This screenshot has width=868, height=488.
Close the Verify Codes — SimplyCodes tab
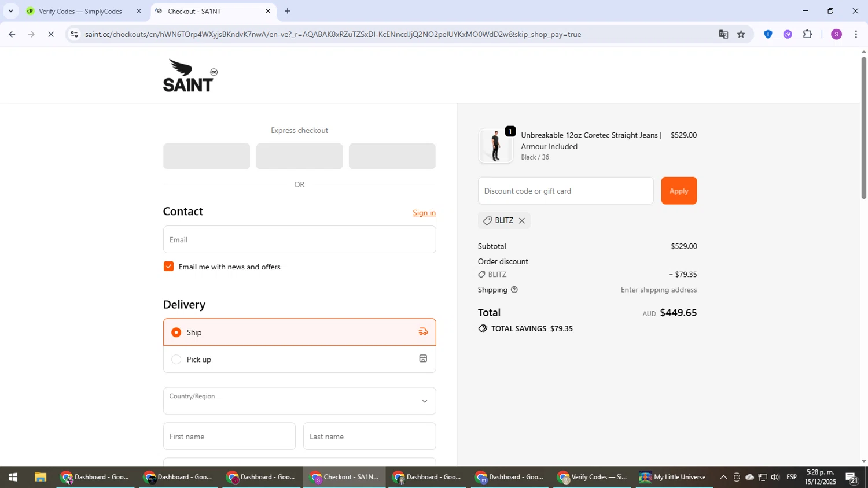click(139, 11)
